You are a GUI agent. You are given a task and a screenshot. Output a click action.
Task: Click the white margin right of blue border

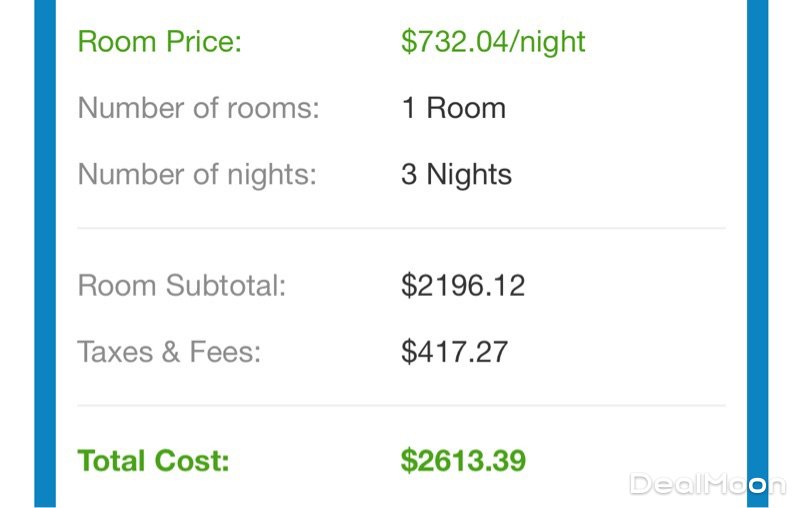(x=785, y=250)
